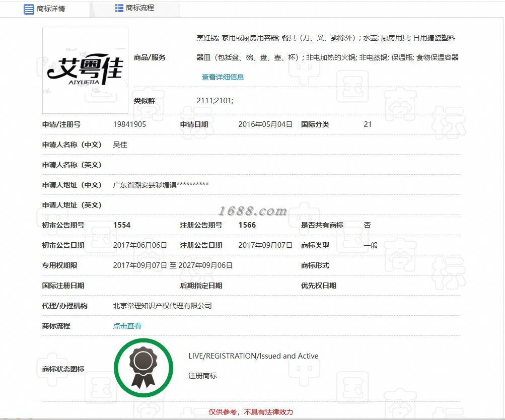Click preliminary announcement date 2017年06月06日

tap(140, 245)
